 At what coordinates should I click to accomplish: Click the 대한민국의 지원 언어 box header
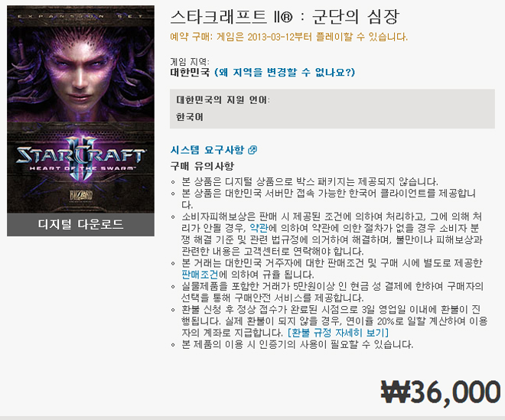[x=223, y=100]
